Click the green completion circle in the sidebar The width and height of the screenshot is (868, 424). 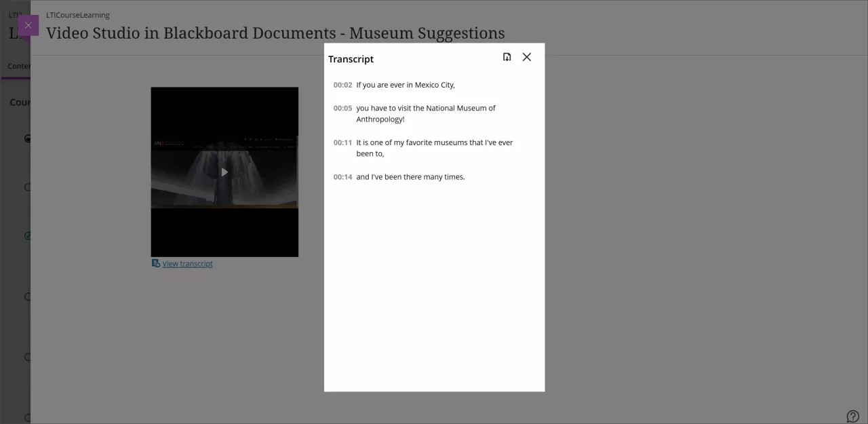(x=28, y=235)
